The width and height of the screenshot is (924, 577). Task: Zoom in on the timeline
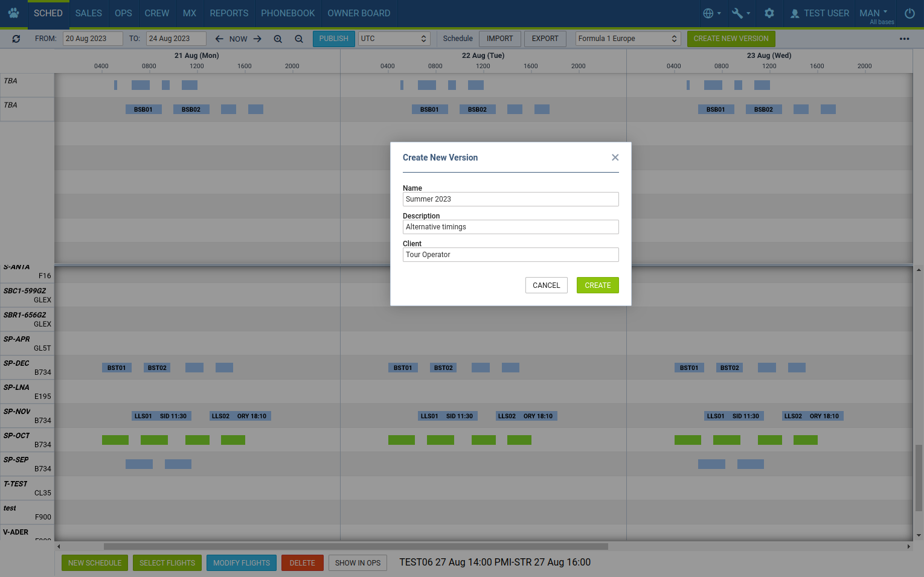click(x=278, y=39)
